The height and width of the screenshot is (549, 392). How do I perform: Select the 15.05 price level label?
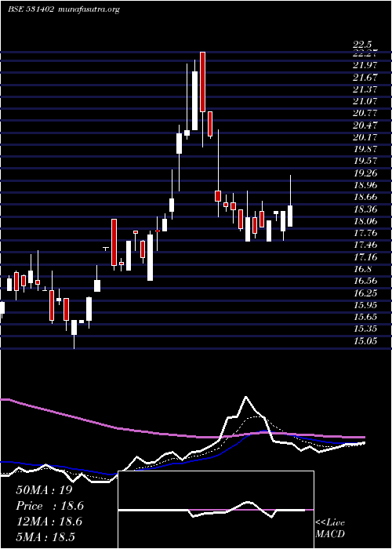point(365,340)
